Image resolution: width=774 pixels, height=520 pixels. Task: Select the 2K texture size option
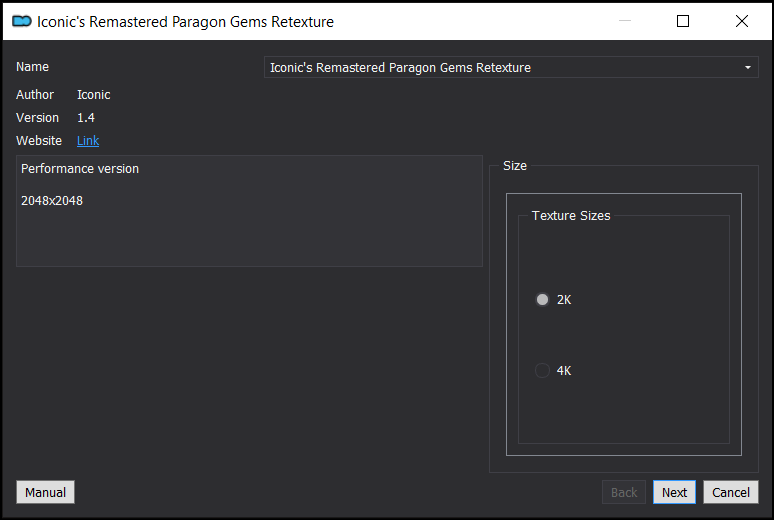(x=553, y=300)
